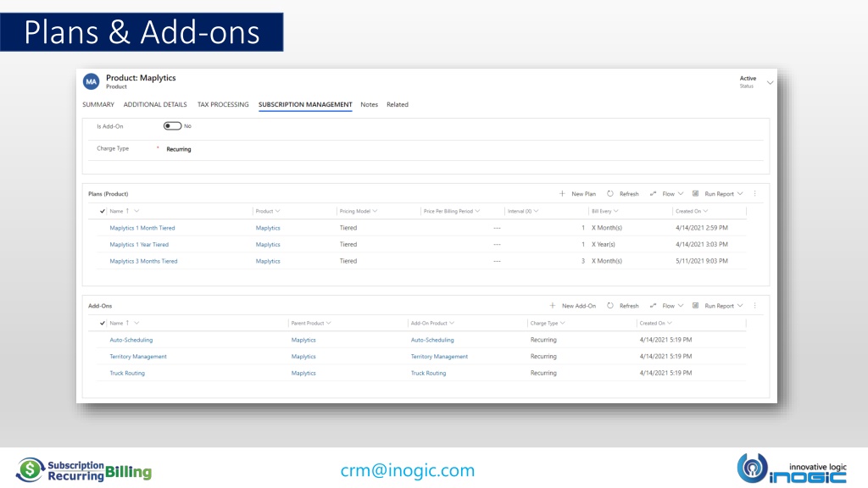This screenshot has width=868, height=488.
Task: Click the refresh icon in Plans grid
Action: pyautogui.click(x=610, y=194)
